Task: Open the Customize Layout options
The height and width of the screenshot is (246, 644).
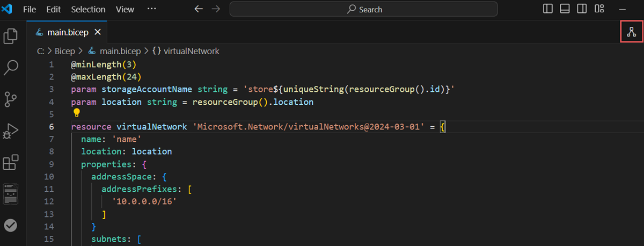Action: 599,9
